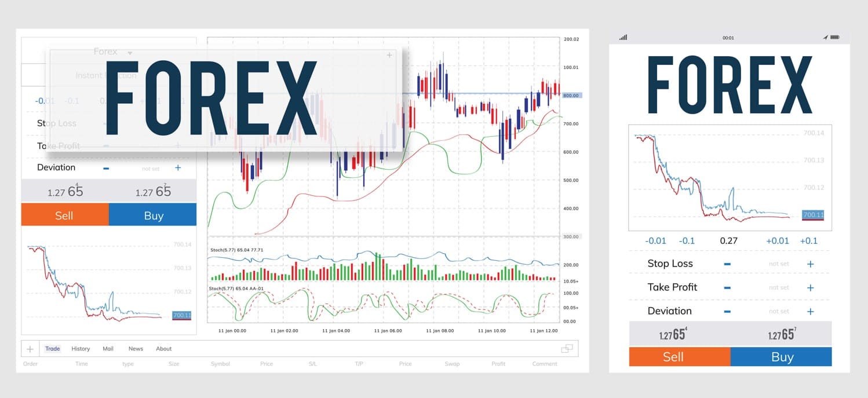
Task: Open the About tab
Action: (164, 349)
